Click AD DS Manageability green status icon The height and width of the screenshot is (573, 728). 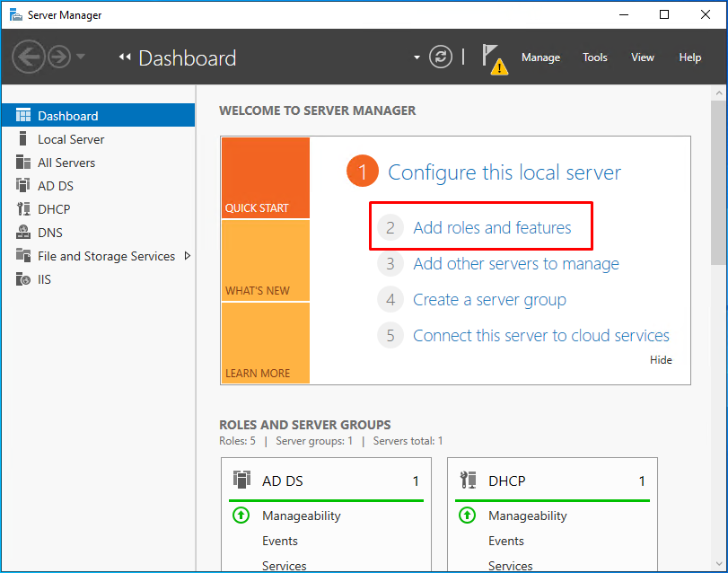pyautogui.click(x=241, y=515)
